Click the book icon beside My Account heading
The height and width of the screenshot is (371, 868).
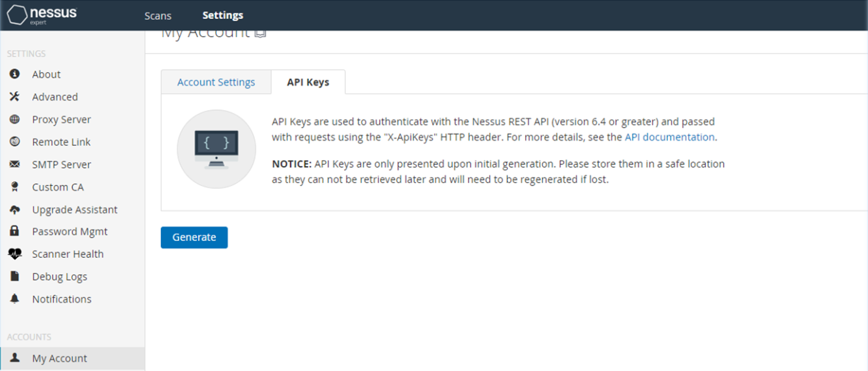[x=260, y=33]
